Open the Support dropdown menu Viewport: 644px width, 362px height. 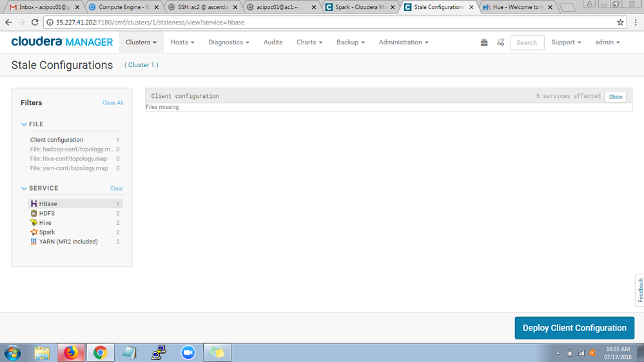coord(566,43)
